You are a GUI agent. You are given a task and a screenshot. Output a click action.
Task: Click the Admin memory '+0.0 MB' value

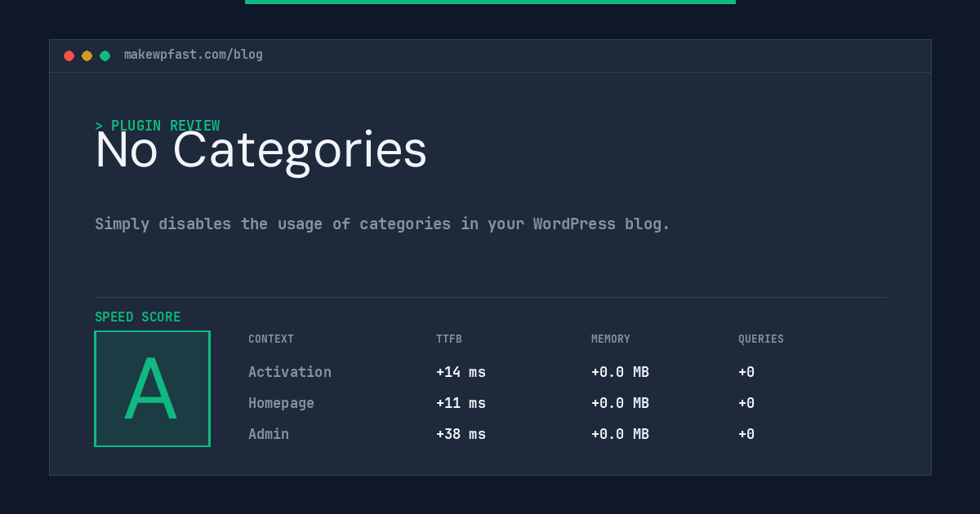coord(620,434)
